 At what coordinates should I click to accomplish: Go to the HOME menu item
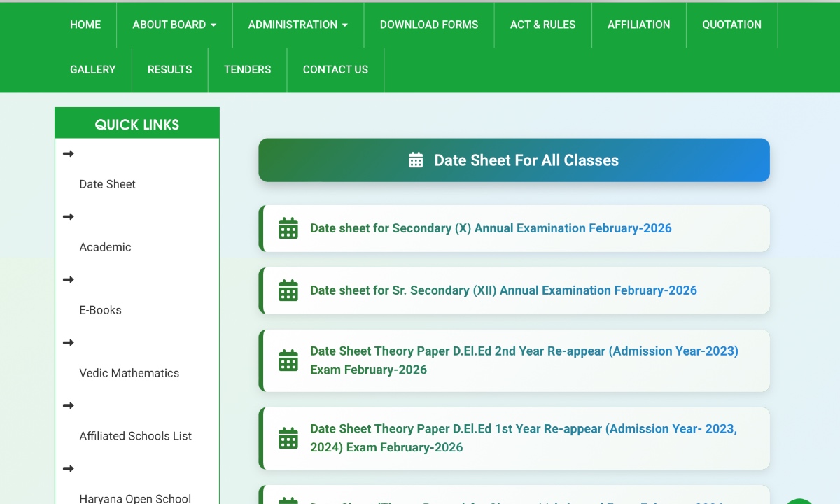click(x=85, y=24)
